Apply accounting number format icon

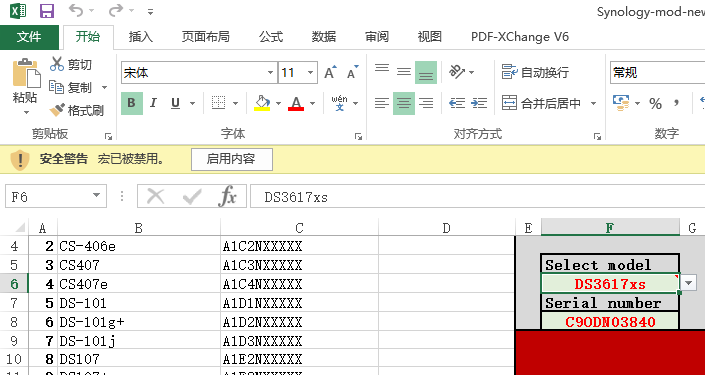pyautogui.click(x=621, y=103)
